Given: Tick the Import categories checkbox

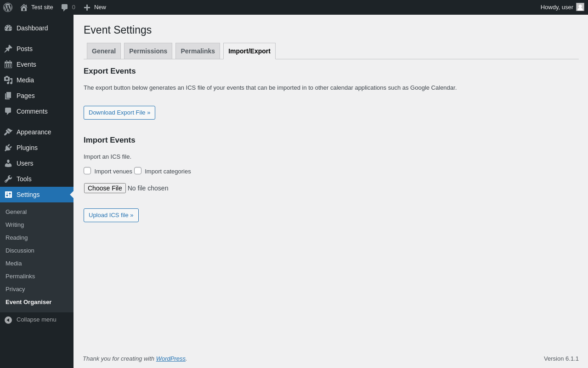Looking at the screenshot, I should tap(138, 171).
